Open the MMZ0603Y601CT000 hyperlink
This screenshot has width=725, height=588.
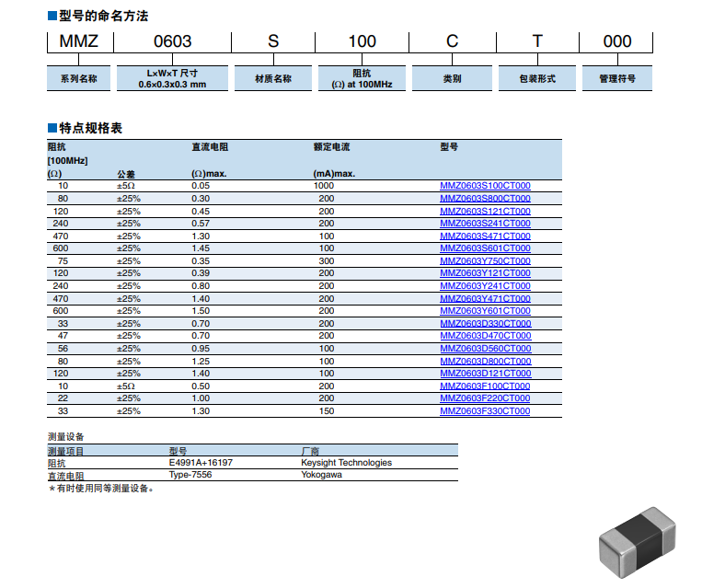[485, 311]
